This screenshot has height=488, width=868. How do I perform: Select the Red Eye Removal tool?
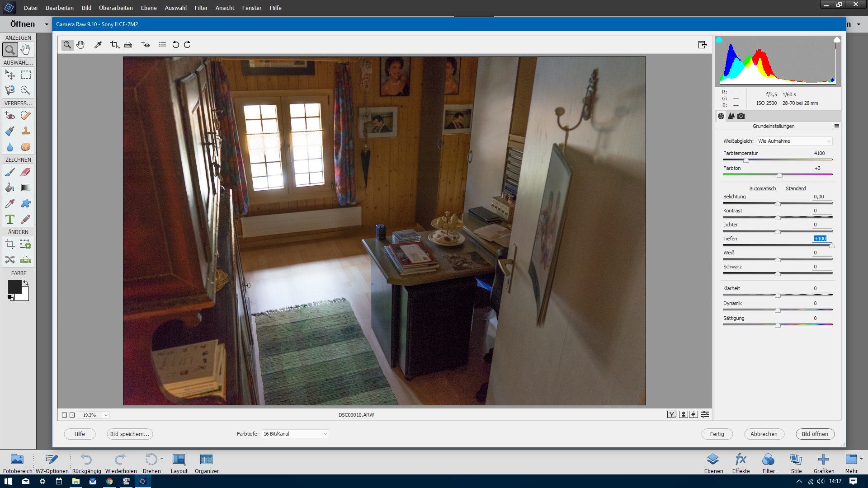[x=146, y=44]
